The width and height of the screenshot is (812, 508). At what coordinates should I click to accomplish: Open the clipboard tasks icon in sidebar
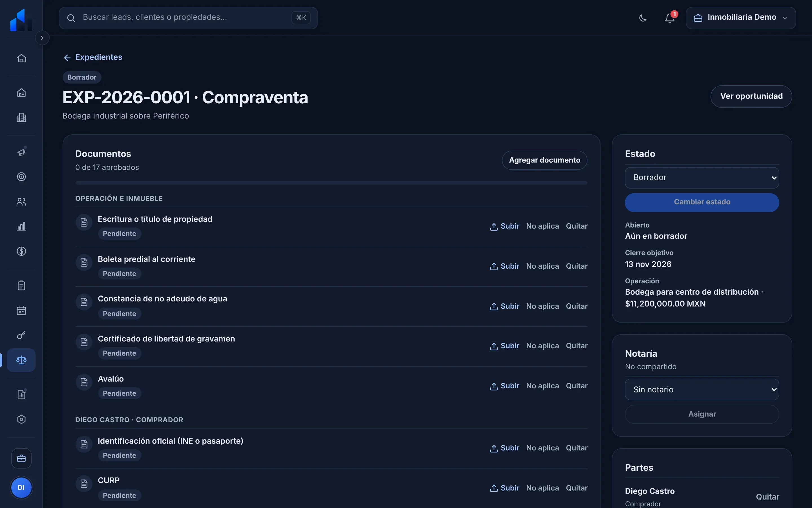point(21,286)
